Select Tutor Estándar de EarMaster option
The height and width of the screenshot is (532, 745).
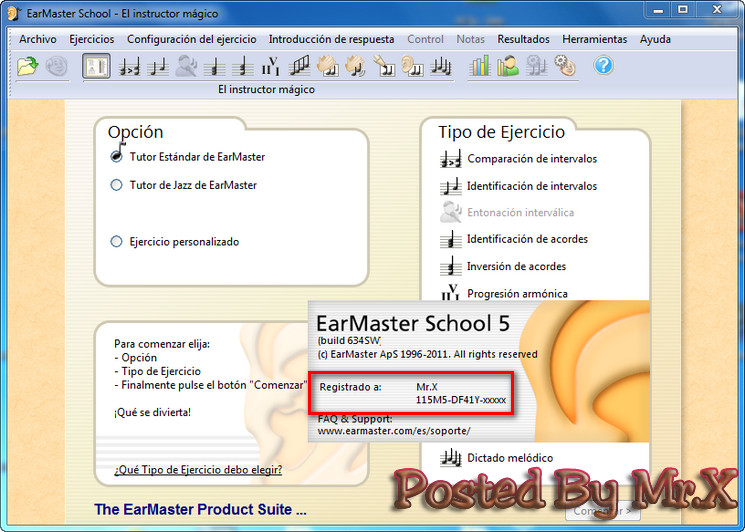coord(187,156)
